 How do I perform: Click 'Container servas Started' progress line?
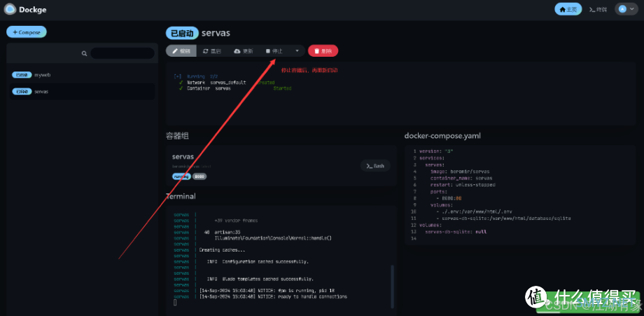pyautogui.click(x=235, y=88)
